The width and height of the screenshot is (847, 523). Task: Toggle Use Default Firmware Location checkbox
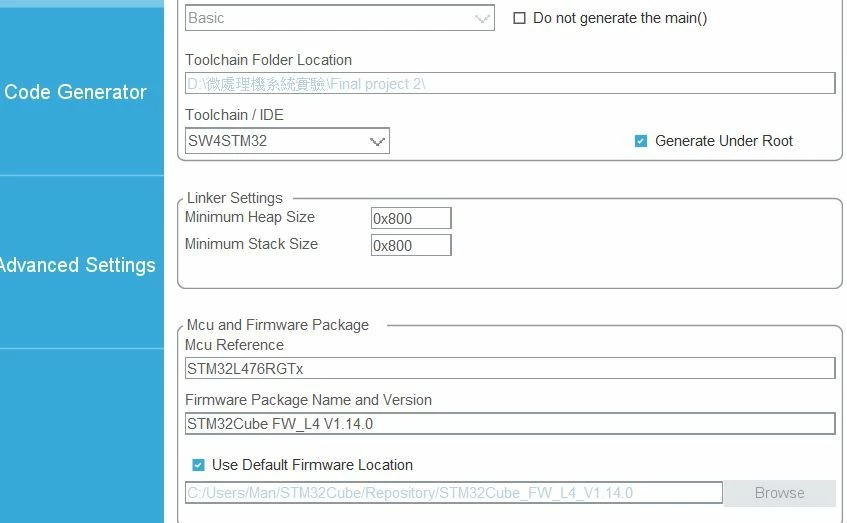(198, 465)
